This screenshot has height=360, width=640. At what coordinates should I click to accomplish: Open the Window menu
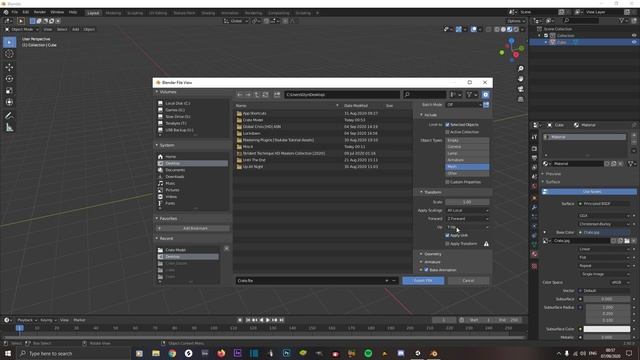(x=57, y=12)
